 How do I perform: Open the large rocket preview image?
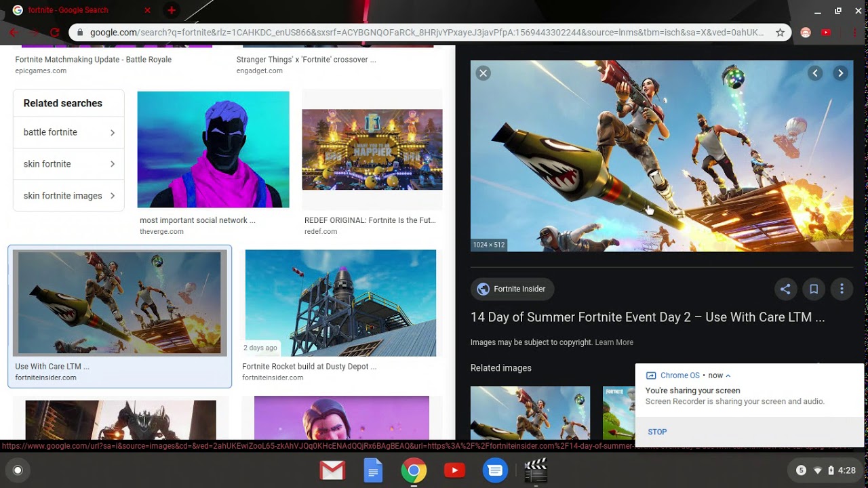click(662, 156)
